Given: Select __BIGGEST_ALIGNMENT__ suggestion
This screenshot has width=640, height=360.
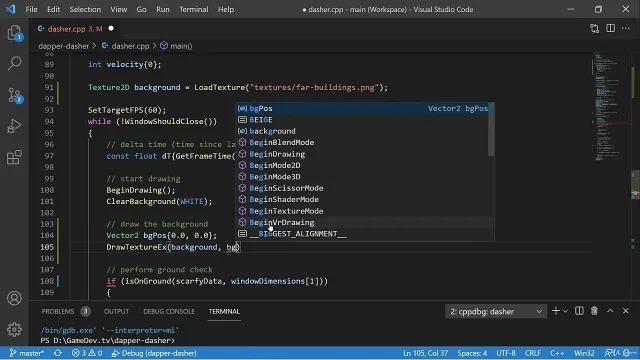Looking at the screenshot, I should 363,234.
